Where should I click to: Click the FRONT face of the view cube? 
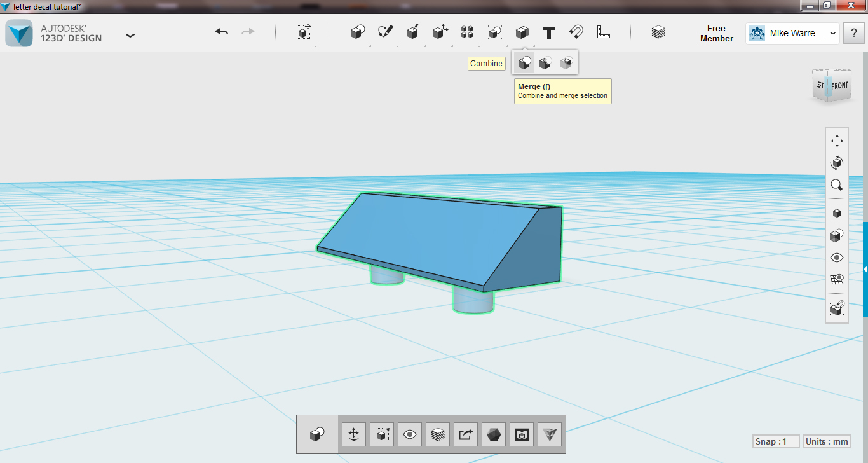click(839, 85)
